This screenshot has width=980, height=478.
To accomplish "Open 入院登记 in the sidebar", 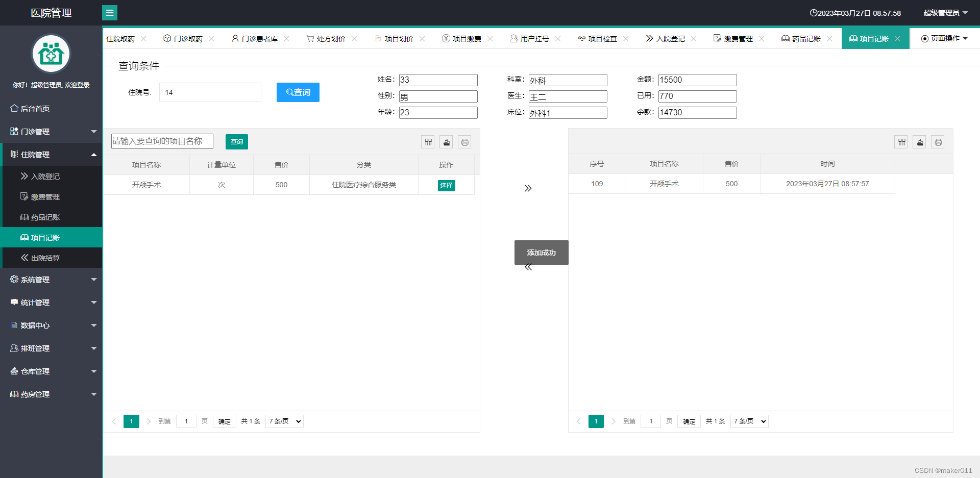I will (x=52, y=177).
